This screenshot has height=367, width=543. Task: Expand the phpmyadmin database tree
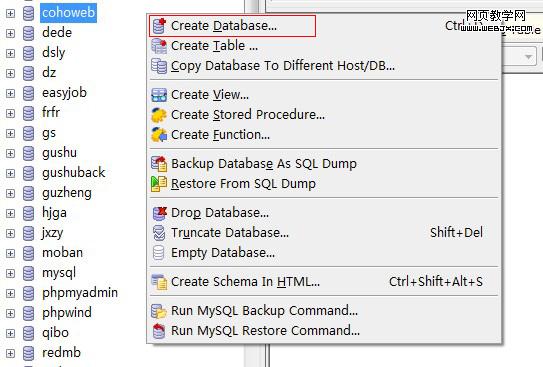[x=10, y=294]
